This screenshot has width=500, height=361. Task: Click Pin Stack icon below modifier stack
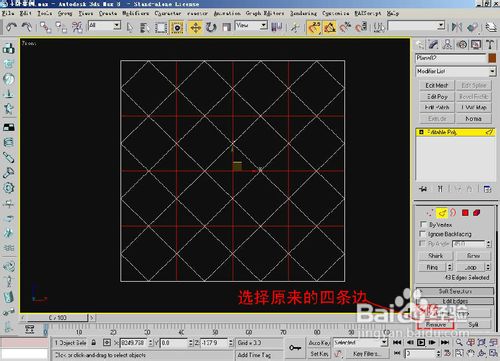pyautogui.click(x=423, y=189)
